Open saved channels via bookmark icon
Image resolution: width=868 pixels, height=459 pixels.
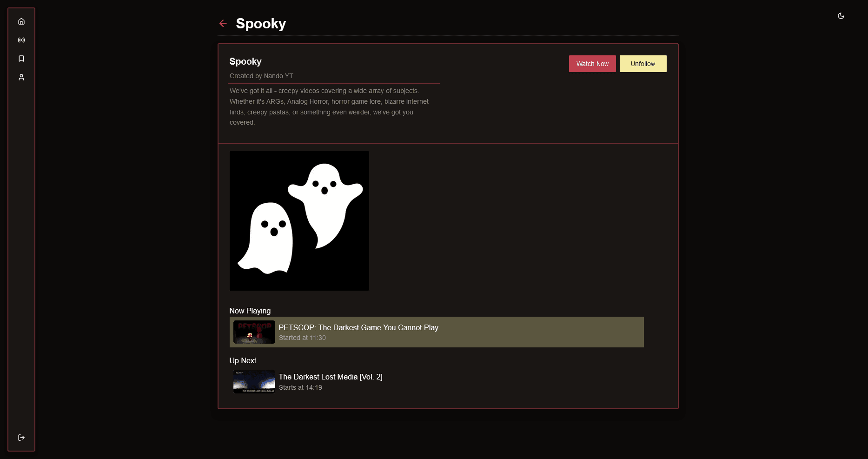coord(21,59)
